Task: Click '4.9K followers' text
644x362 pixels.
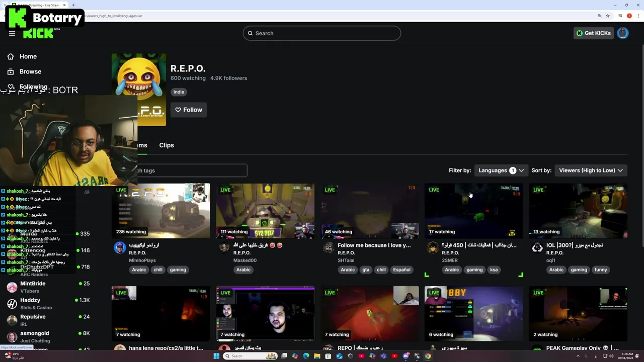Action: click(x=228, y=78)
